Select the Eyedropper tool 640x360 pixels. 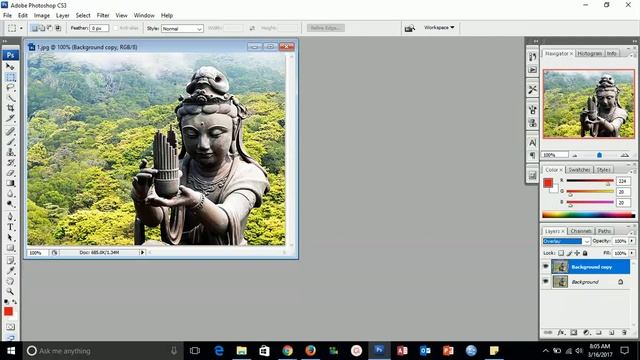[x=10, y=271]
